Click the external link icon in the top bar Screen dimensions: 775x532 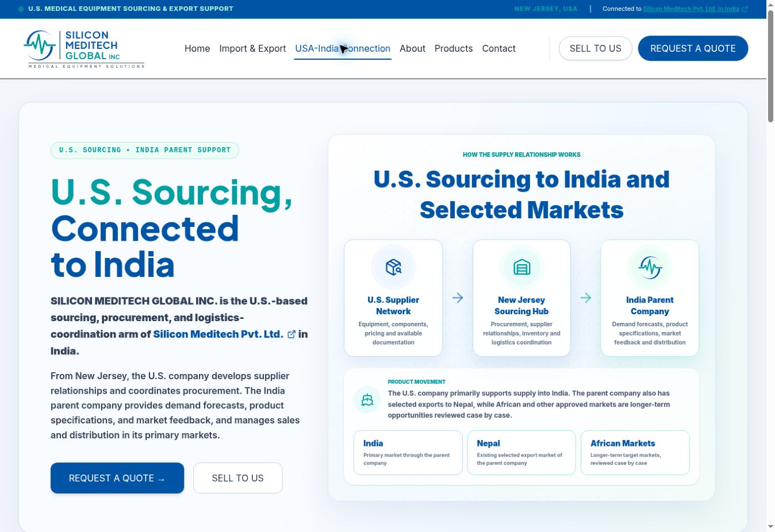745,9
